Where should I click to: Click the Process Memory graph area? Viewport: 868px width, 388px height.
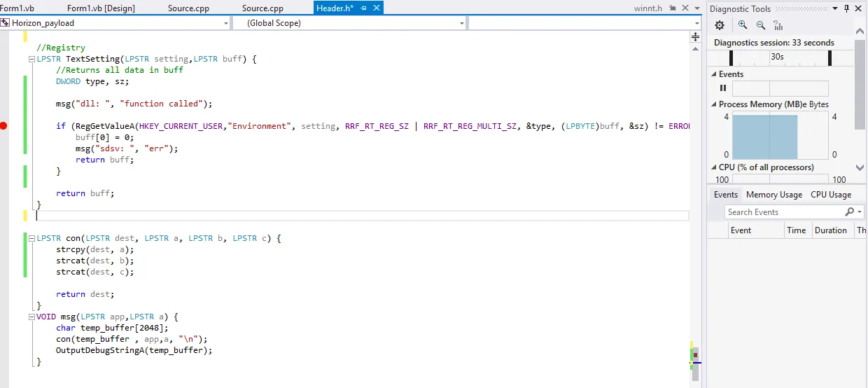coord(780,136)
